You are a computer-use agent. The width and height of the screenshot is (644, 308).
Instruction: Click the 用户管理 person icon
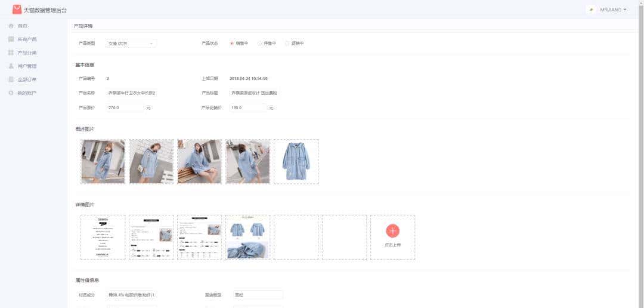coord(11,66)
